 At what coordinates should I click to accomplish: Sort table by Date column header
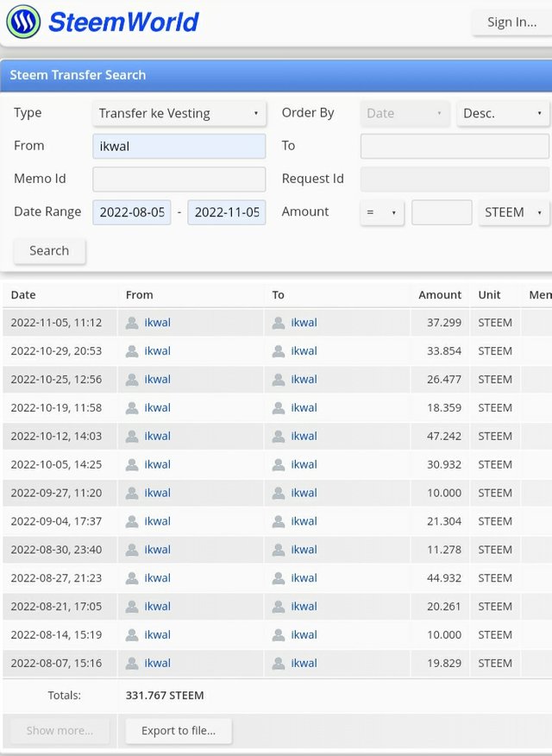tap(23, 295)
